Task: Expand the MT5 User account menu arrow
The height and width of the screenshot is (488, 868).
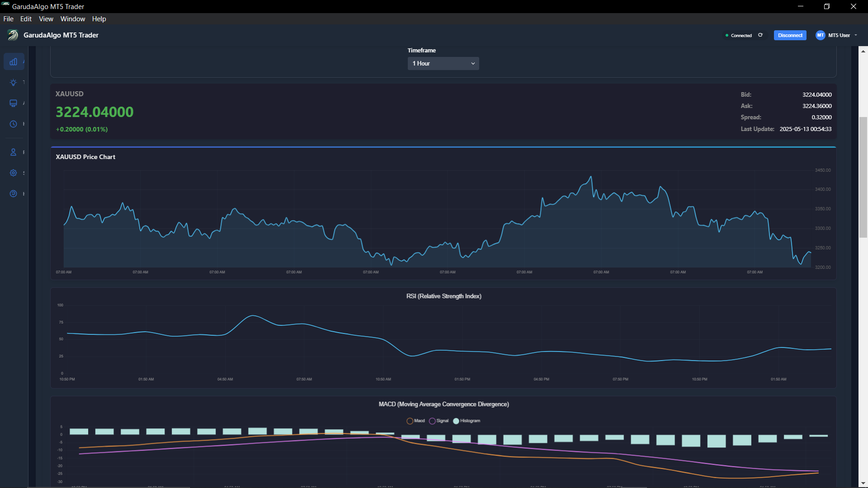Action: pos(856,35)
